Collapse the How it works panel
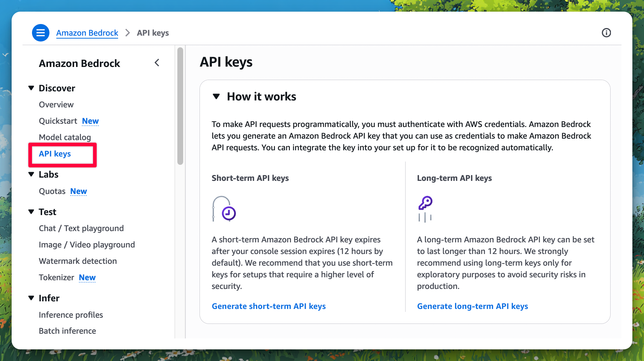 pos(217,96)
